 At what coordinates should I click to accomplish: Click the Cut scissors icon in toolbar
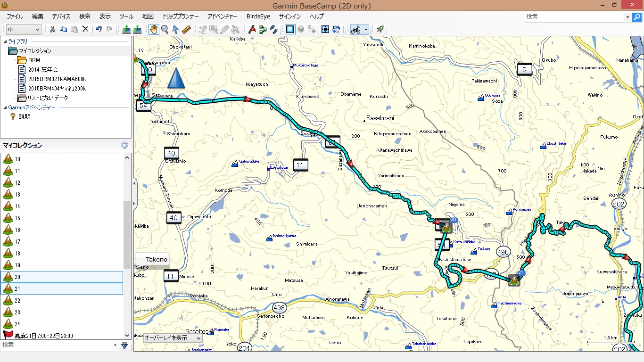tap(52, 29)
